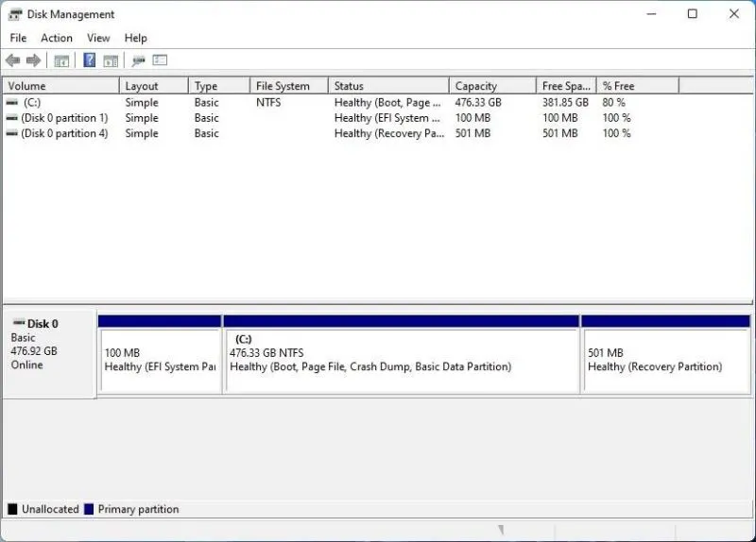
Task: Click the 476.33 GB capacity cell
Action: point(478,103)
